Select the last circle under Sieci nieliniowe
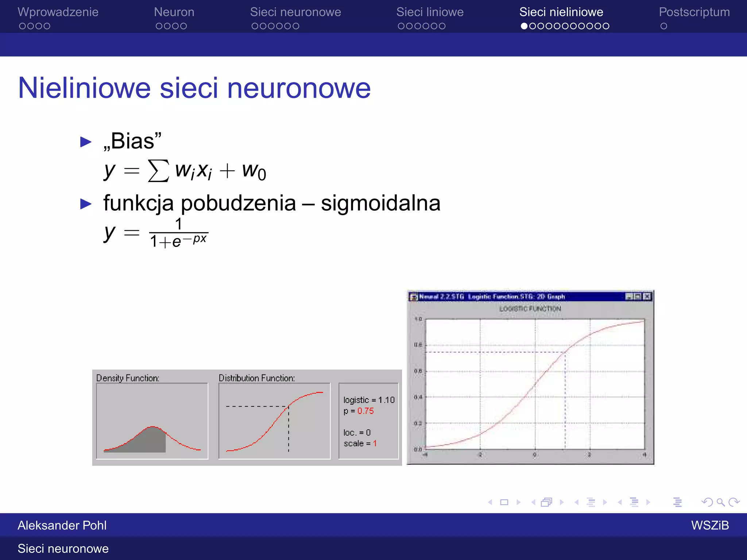 606,26
